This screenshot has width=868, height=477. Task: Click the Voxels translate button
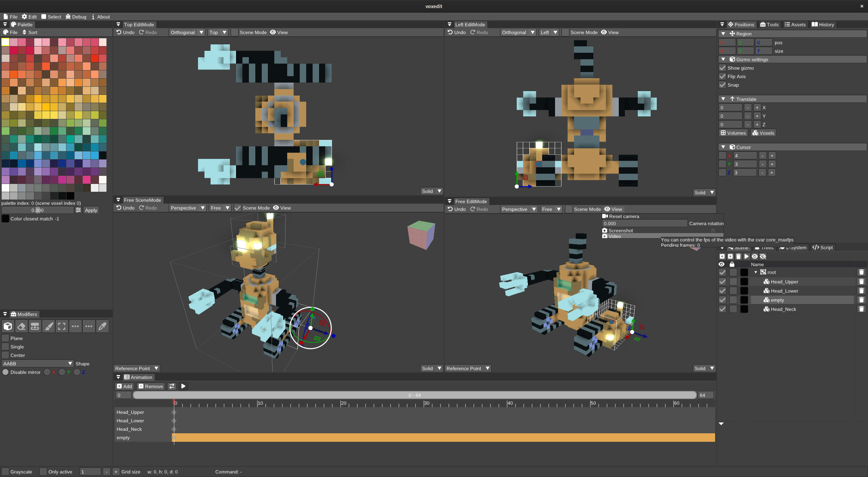(764, 133)
